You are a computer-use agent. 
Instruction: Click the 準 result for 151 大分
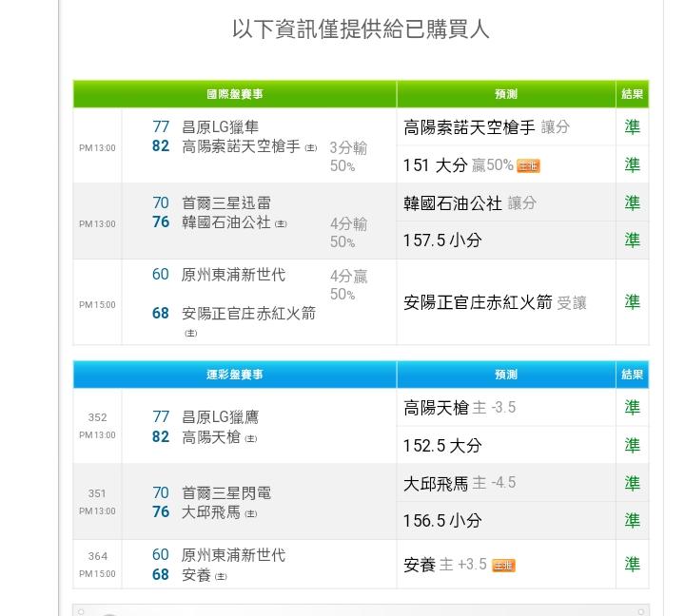click(x=632, y=164)
